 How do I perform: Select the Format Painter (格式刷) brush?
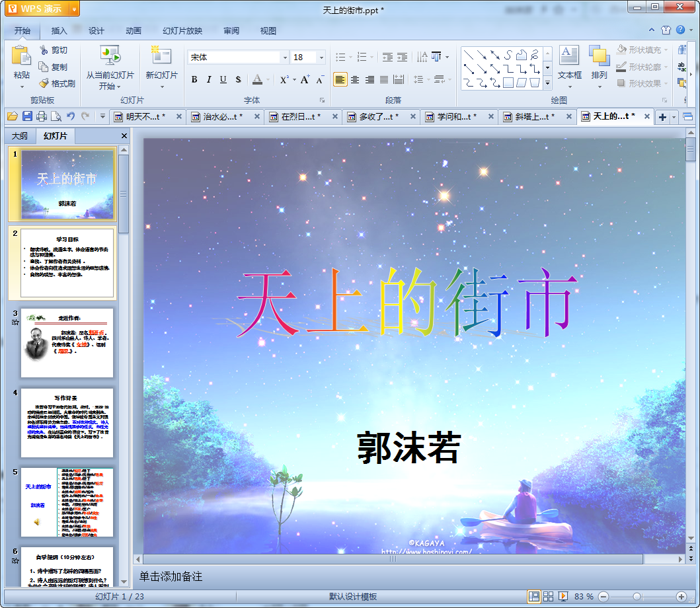(x=44, y=83)
